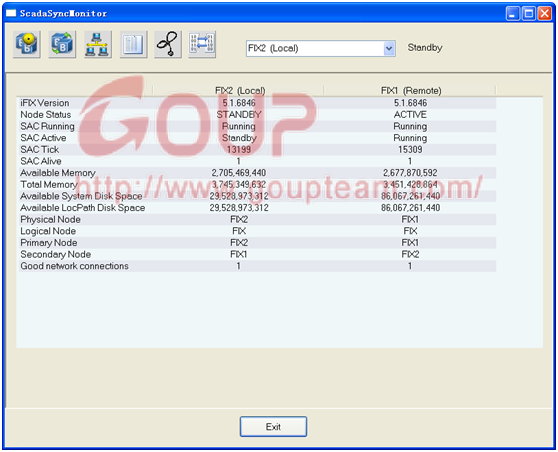
Task: Click the dropdown arrow of node selector
Action: pos(389,48)
